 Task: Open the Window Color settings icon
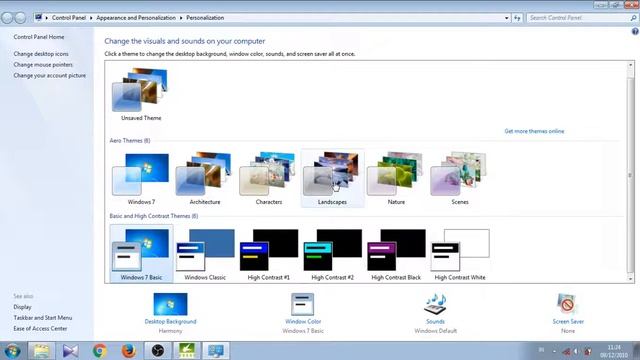click(x=302, y=304)
